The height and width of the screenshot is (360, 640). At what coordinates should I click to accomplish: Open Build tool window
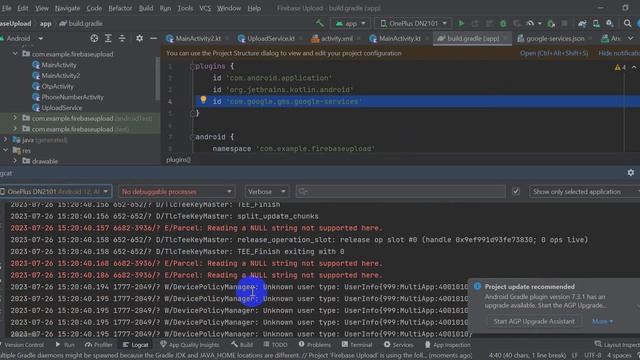(242, 345)
